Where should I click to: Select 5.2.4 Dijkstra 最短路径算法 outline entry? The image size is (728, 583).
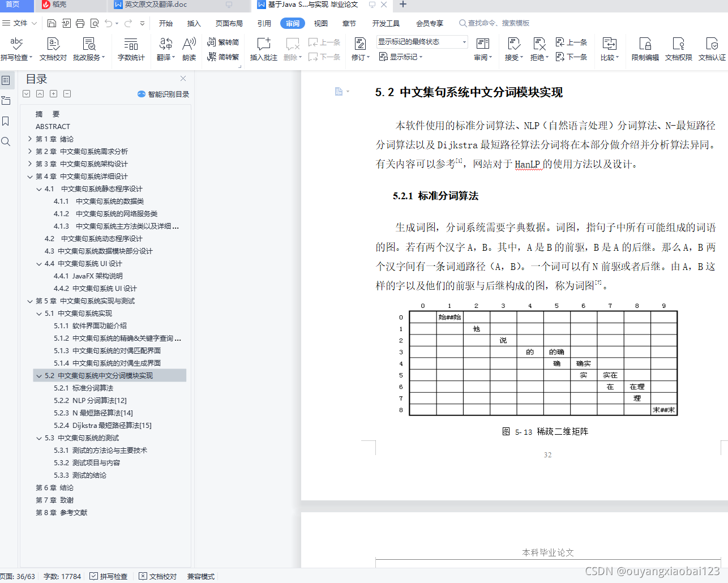(103, 425)
